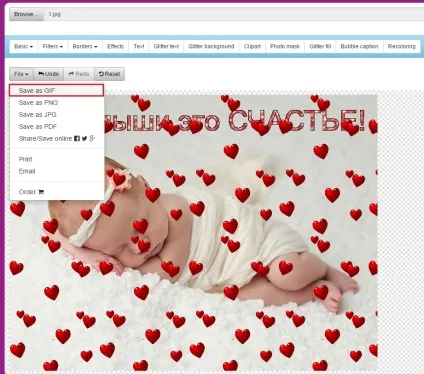Reset the image with Reset button
The image size is (424, 374).
109,74
